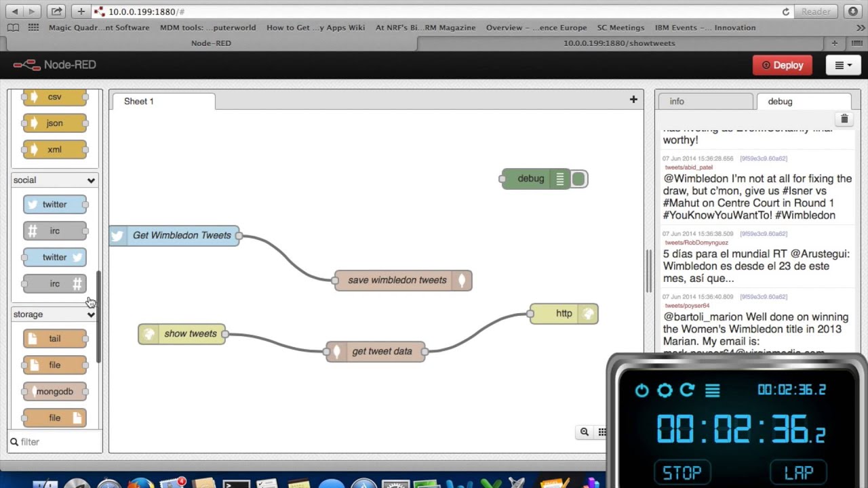Go forward in browser history
This screenshot has width=868, height=488.
[32, 12]
